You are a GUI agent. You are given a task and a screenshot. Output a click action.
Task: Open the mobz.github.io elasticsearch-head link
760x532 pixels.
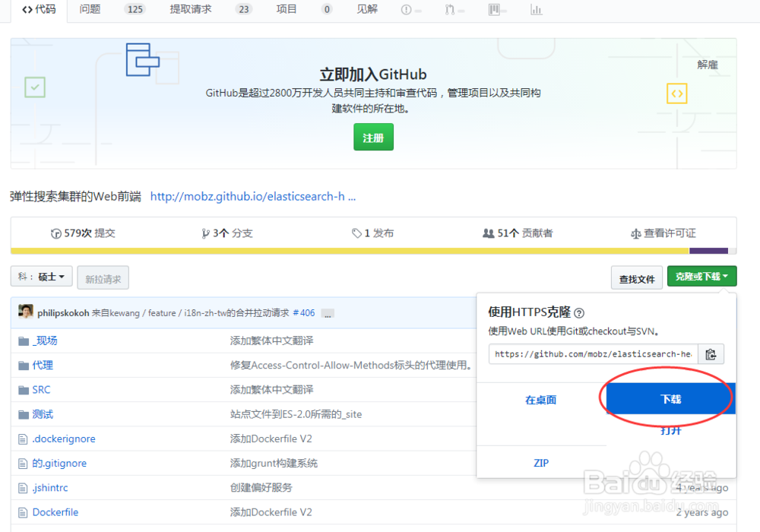click(x=252, y=196)
